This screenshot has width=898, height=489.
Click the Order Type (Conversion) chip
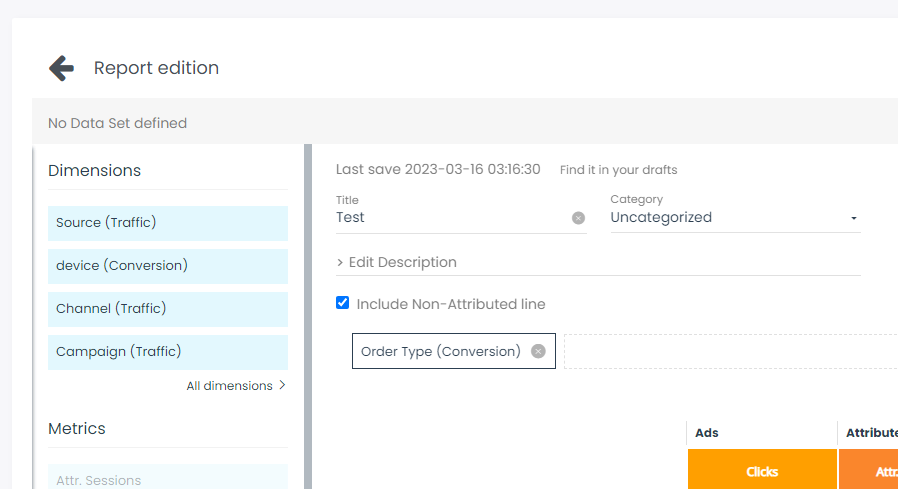tap(440, 351)
